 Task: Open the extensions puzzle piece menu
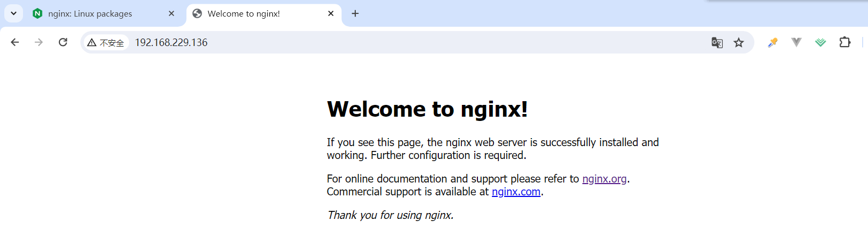(x=845, y=42)
